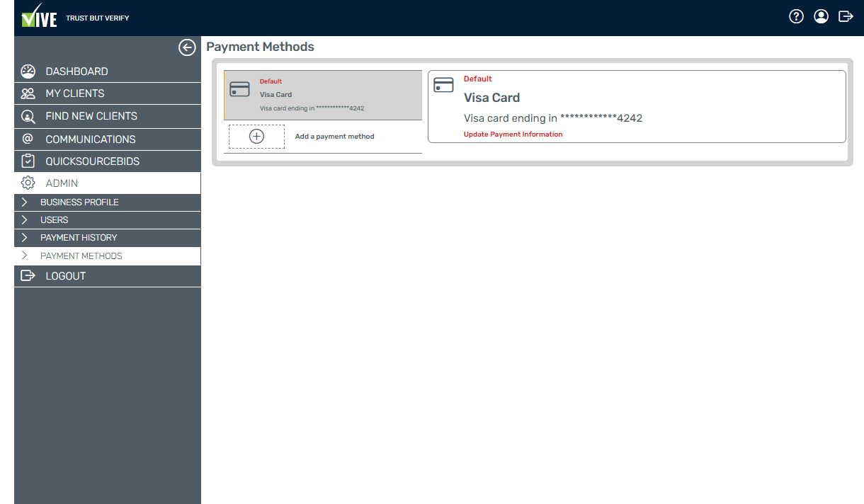
Task: Open Business Profile submenu item
Action: [108, 202]
